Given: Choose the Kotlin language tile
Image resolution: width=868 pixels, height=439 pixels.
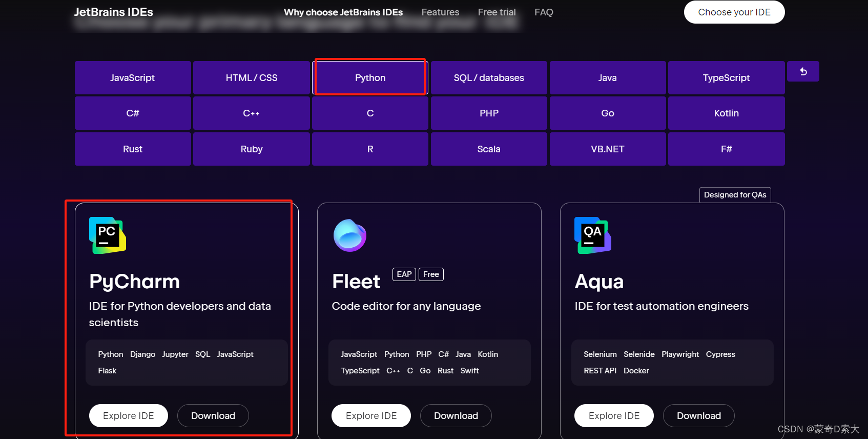Looking at the screenshot, I should pyautogui.click(x=727, y=113).
